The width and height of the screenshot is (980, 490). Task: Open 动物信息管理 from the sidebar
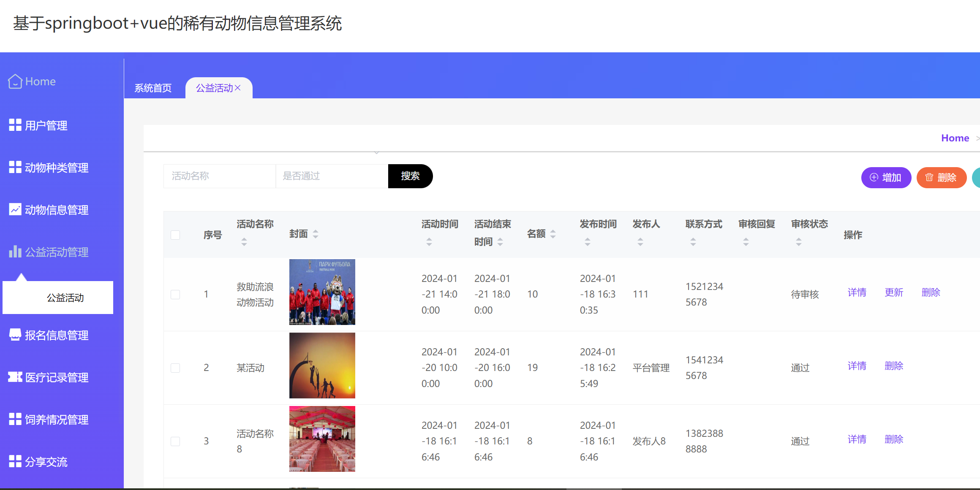[x=15, y=209]
